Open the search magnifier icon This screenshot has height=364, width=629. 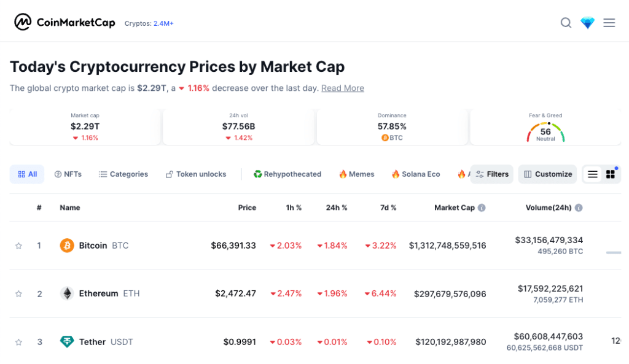pyautogui.click(x=566, y=23)
